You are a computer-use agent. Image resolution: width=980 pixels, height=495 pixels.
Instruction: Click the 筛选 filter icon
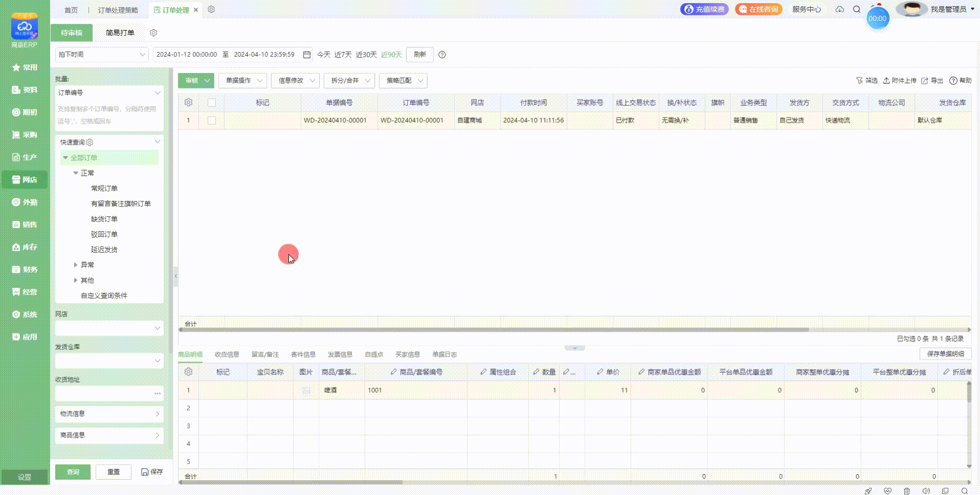click(866, 81)
